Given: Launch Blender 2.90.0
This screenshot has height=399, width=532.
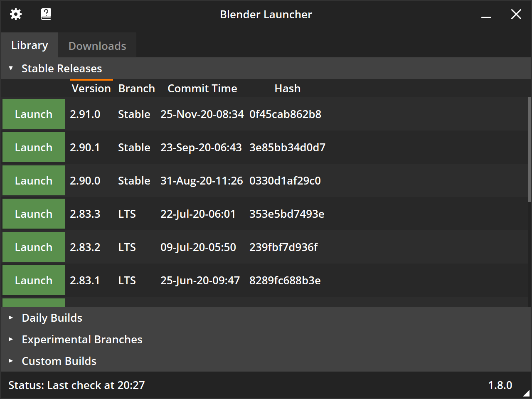Looking at the screenshot, I should click(x=34, y=180).
